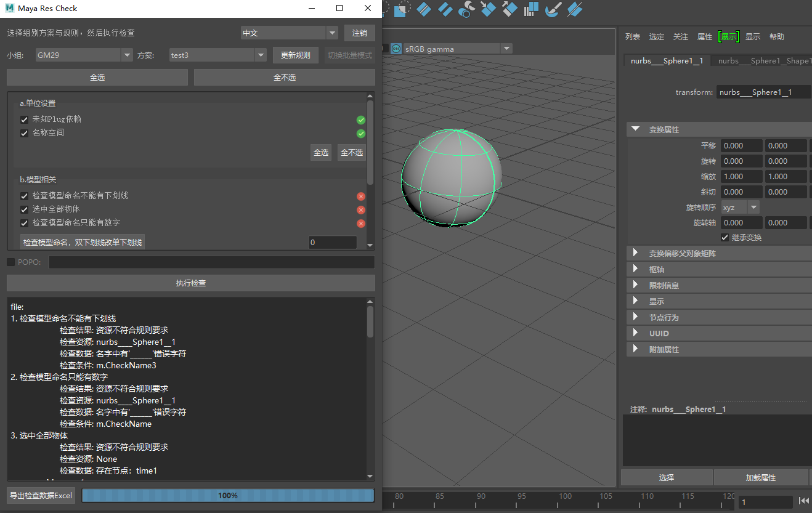This screenshot has height=513, width=812.
Task: Expand the 枢轴 section
Action: click(x=719, y=269)
